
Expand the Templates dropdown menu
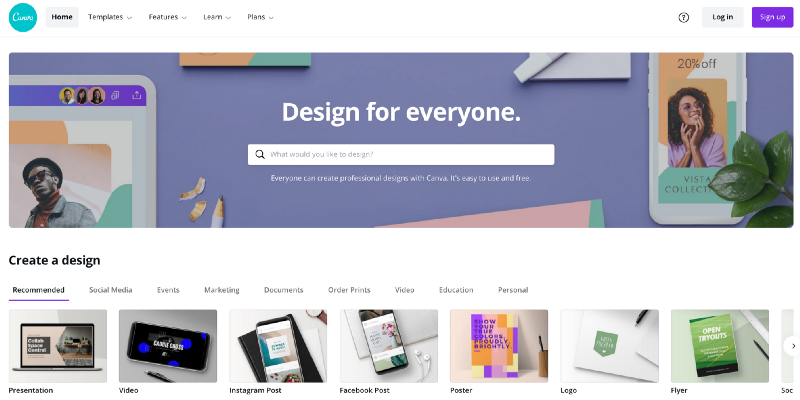pyautogui.click(x=110, y=17)
